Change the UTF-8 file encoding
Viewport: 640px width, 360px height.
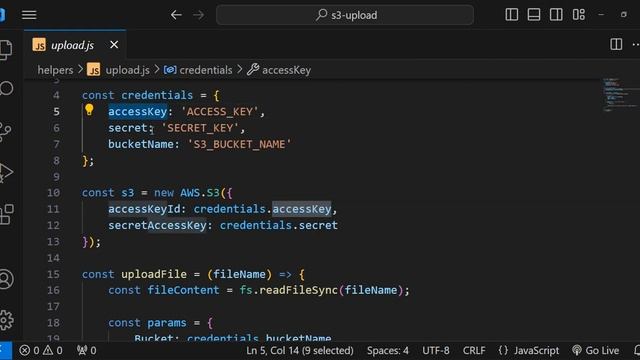(436, 351)
